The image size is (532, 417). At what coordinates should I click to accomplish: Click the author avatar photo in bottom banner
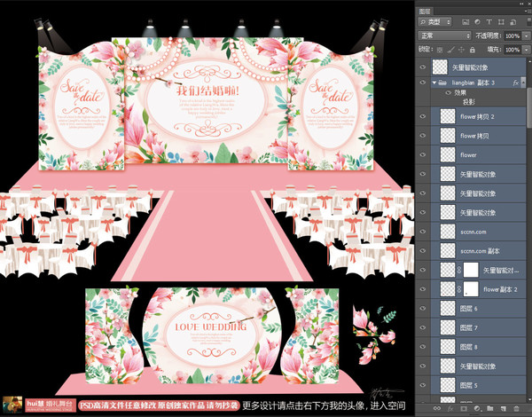pyautogui.click(x=12, y=405)
